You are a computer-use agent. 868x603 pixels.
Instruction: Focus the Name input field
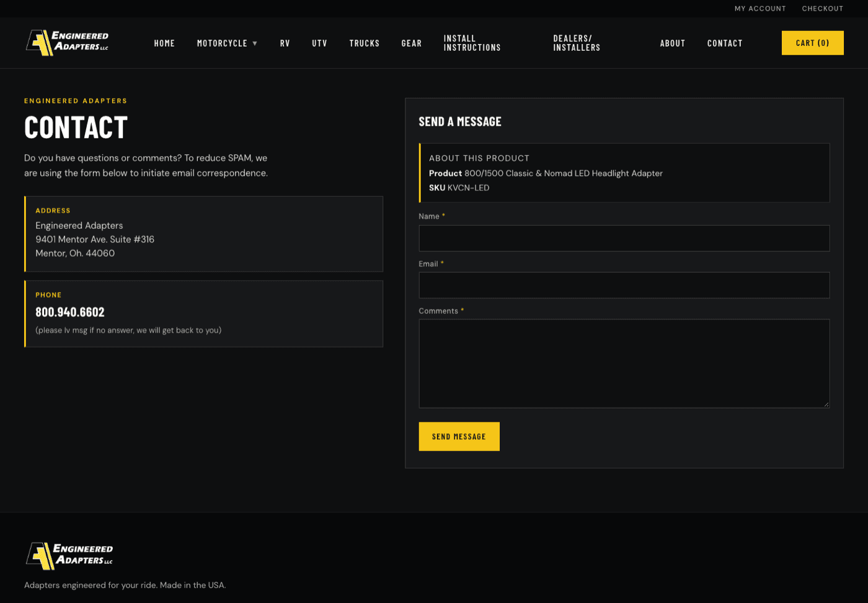point(624,238)
